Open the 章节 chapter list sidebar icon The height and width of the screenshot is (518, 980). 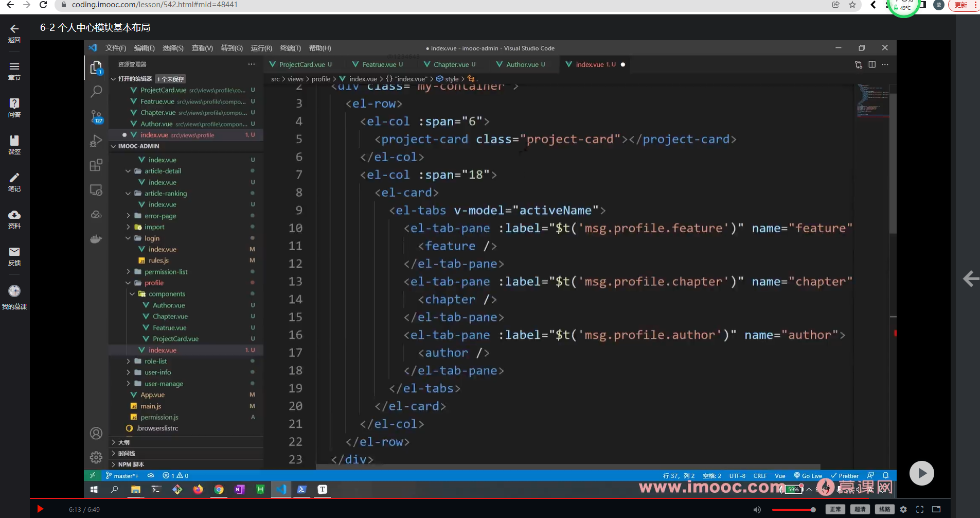pyautogui.click(x=14, y=71)
